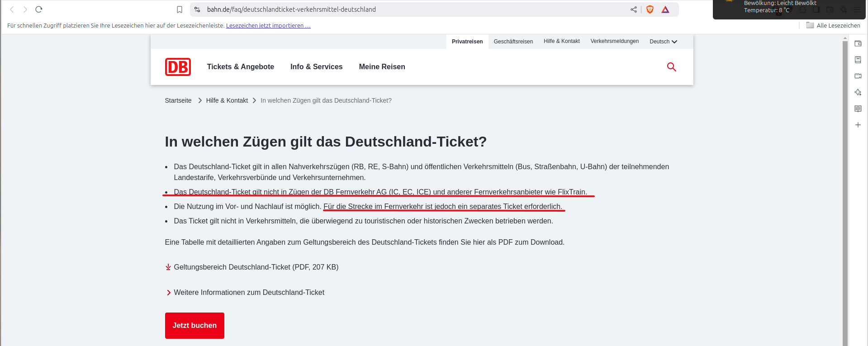Bookmark this page with the bookmark icon

(x=180, y=9)
